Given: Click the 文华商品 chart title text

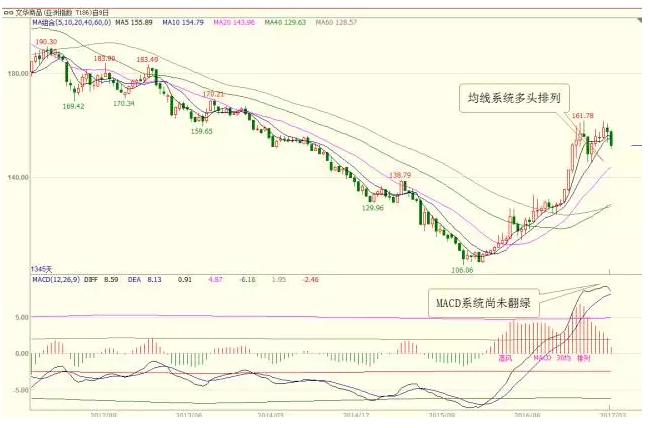Looking at the screenshot, I should tap(62, 13).
